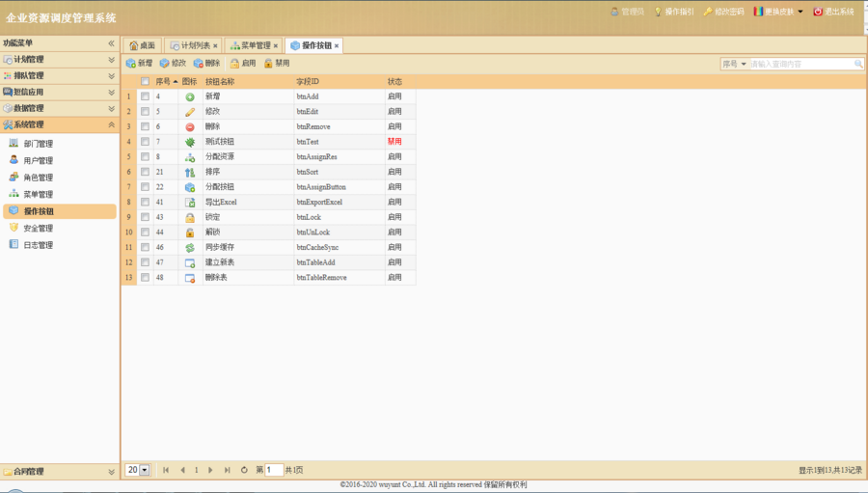This screenshot has width=868, height=493.
Task: Go to last page in pager
Action: pos(227,470)
